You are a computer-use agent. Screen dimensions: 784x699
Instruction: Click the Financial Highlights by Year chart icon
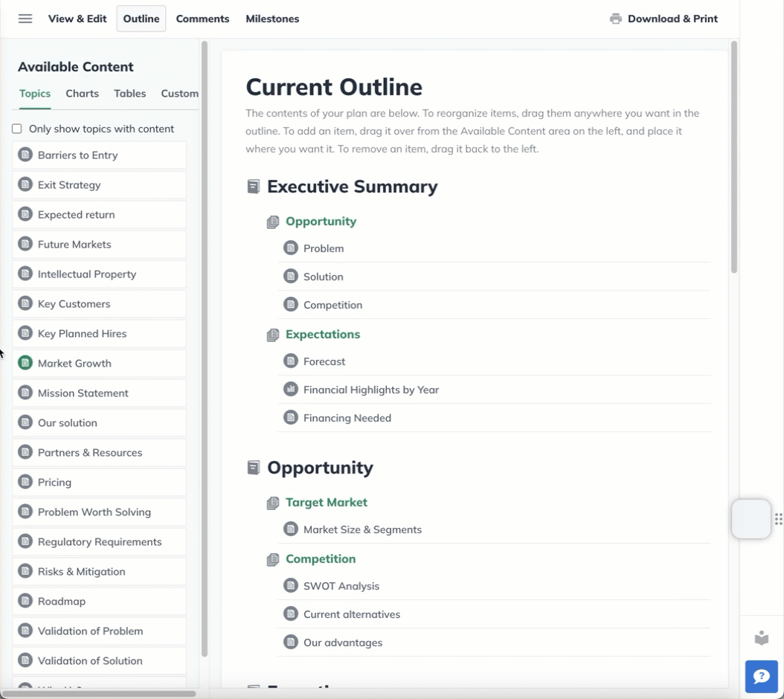click(291, 389)
